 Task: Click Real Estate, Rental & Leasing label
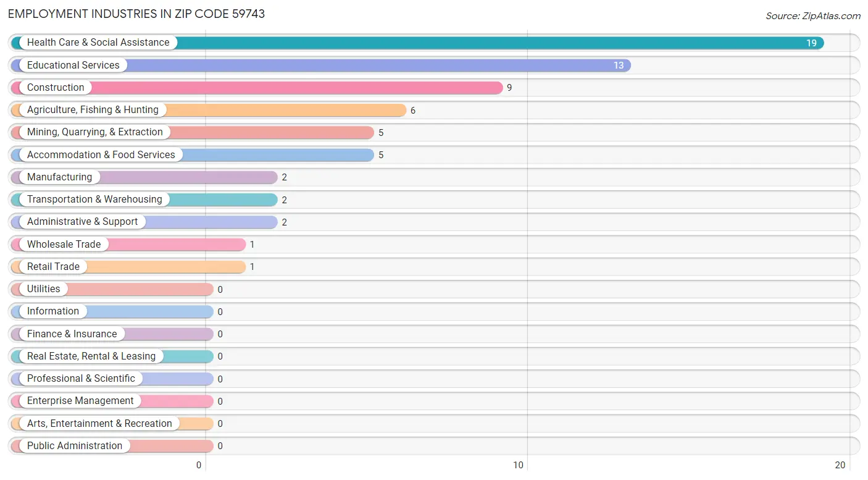pyautogui.click(x=91, y=356)
